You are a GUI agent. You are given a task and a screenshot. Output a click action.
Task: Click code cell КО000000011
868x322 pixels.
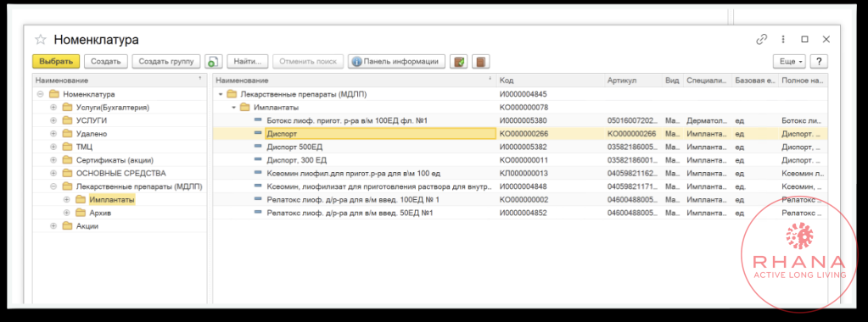point(551,160)
